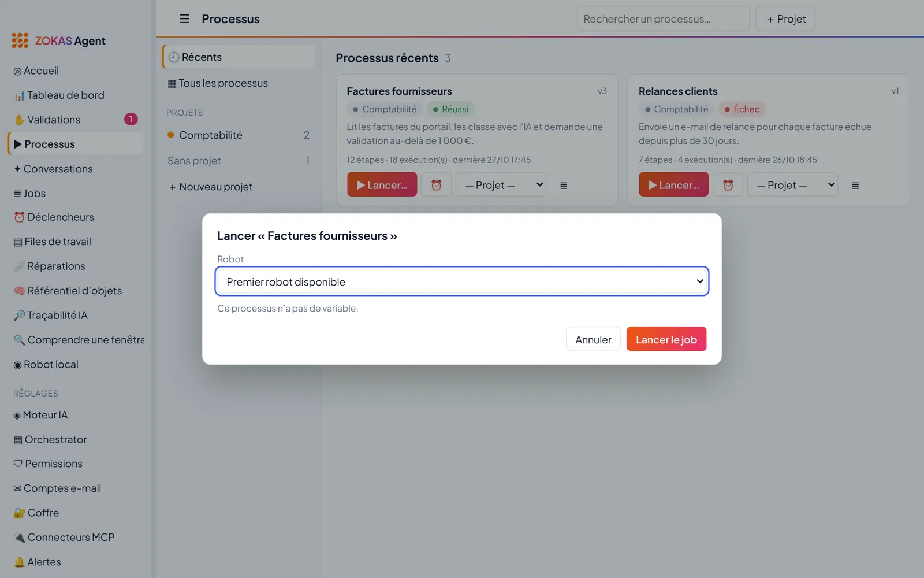Toggle the hamburger sidebar menu icon
The width and height of the screenshot is (924, 578).
184,19
